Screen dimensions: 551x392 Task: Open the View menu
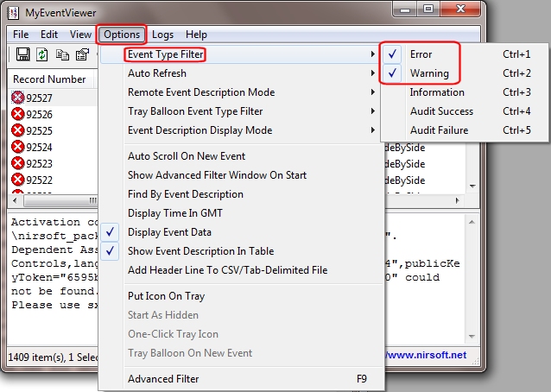click(x=80, y=35)
